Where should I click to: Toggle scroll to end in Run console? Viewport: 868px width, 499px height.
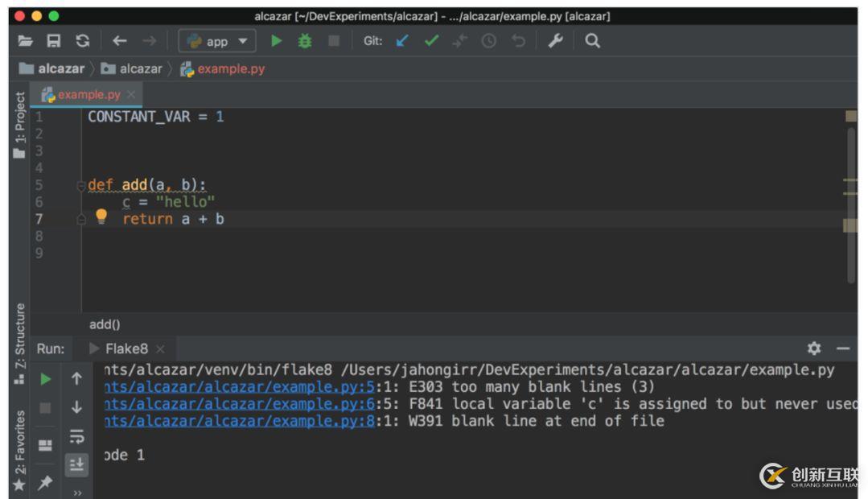coord(76,464)
